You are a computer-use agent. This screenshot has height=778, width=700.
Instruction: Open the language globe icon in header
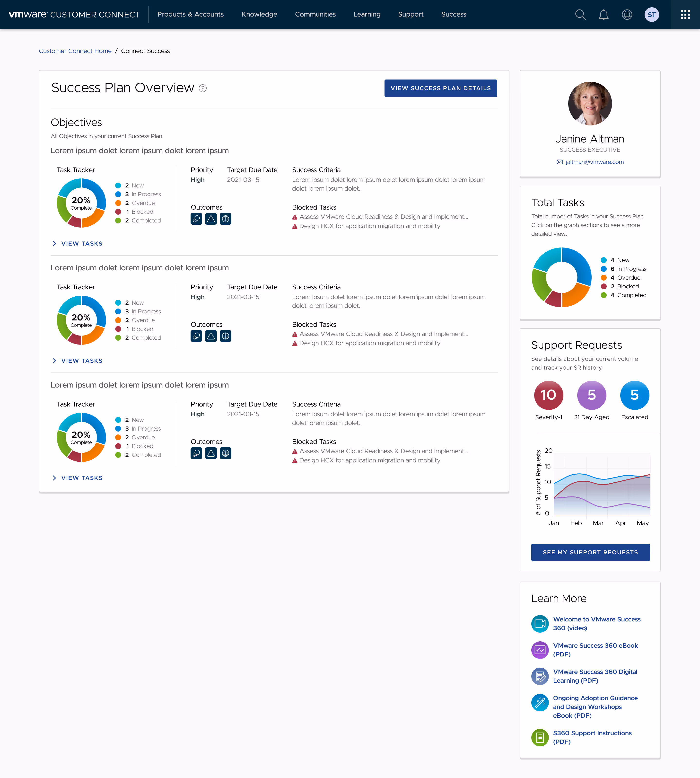tap(627, 15)
